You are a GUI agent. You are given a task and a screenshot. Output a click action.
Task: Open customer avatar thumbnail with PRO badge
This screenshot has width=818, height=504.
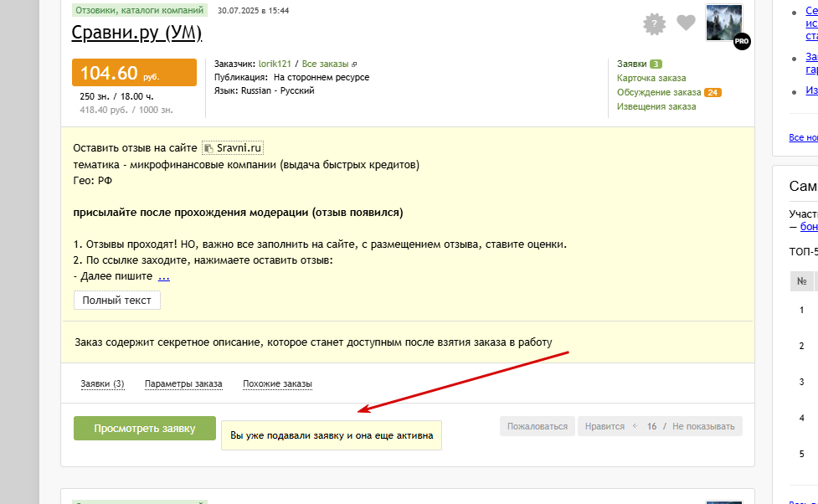pyautogui.click(x=724, y=23)
